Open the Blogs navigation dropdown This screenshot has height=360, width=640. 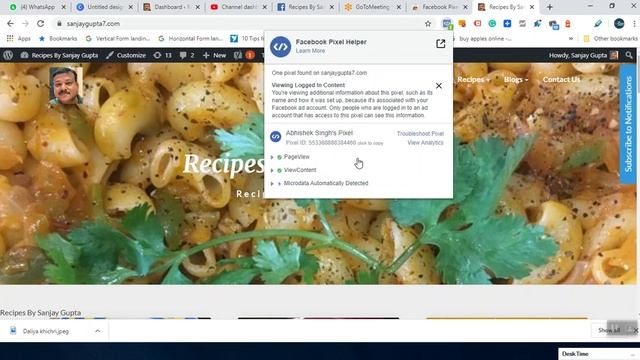click(516, 80)
